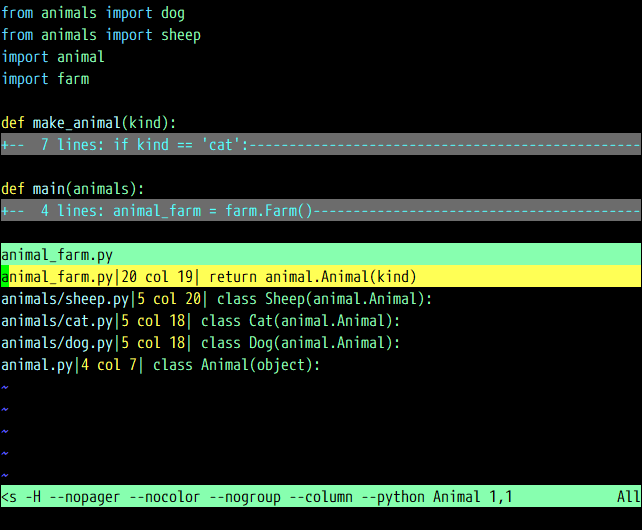Place cursor on 'from animals import dog'
The height and width of the screenshot is (530, 642).
(93, 13)
